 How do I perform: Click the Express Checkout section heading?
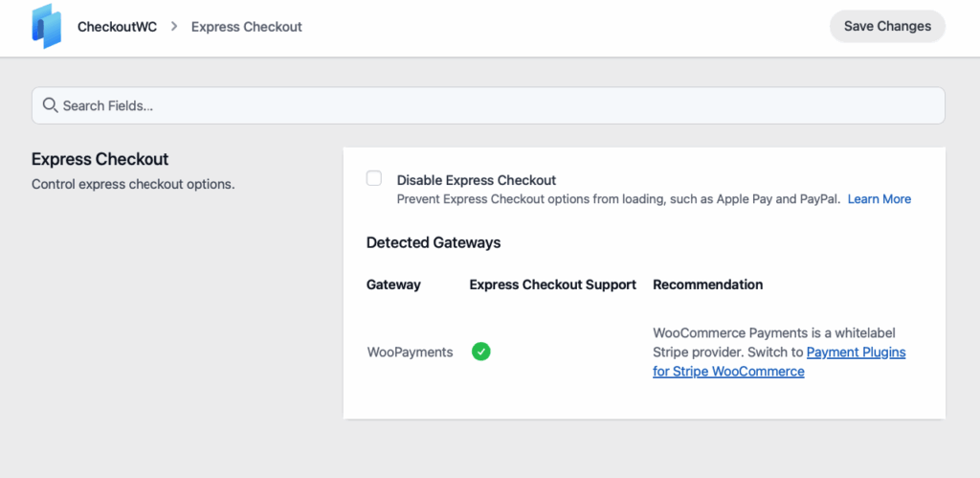(x=100, y=159)
